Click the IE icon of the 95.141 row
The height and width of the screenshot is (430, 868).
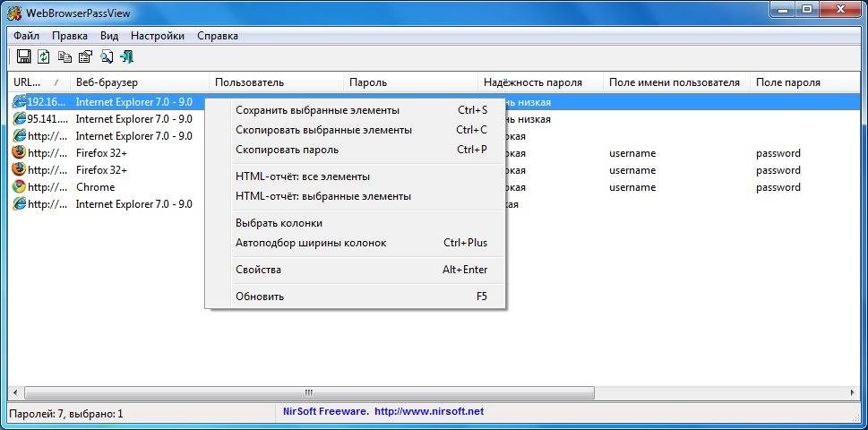[x=20, y=119]
